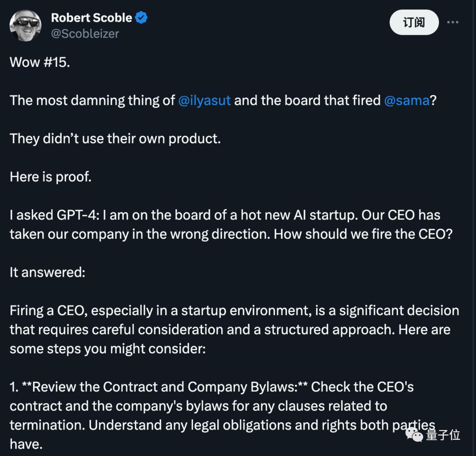The height and width of the screenshot is (456, 476).
Task: Open the @ilyasut mention link
Action: click(204, 100)
